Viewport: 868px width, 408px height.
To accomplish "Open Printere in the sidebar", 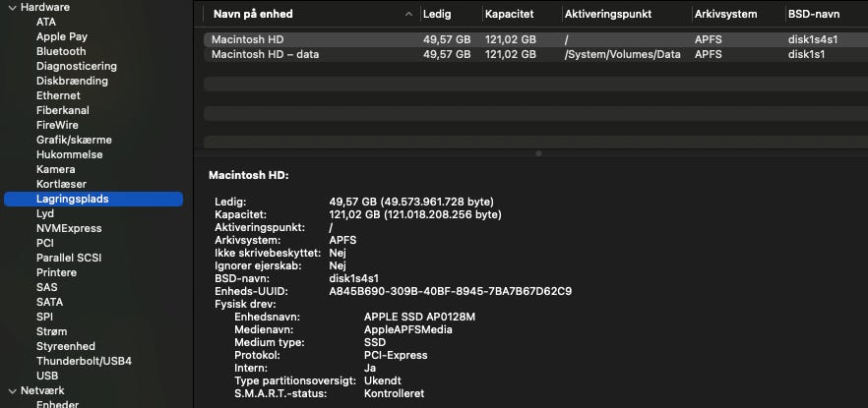I will tap(56, 272).
